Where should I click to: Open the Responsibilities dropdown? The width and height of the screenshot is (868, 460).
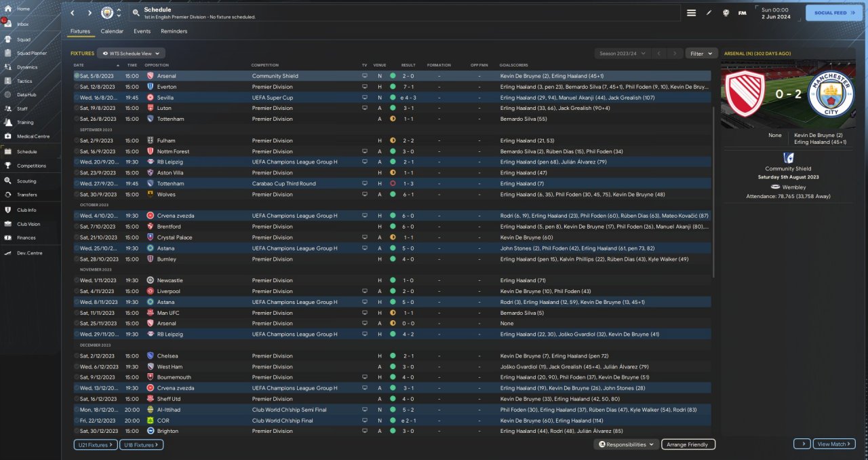pyautogui.click(x=627, y=444)
